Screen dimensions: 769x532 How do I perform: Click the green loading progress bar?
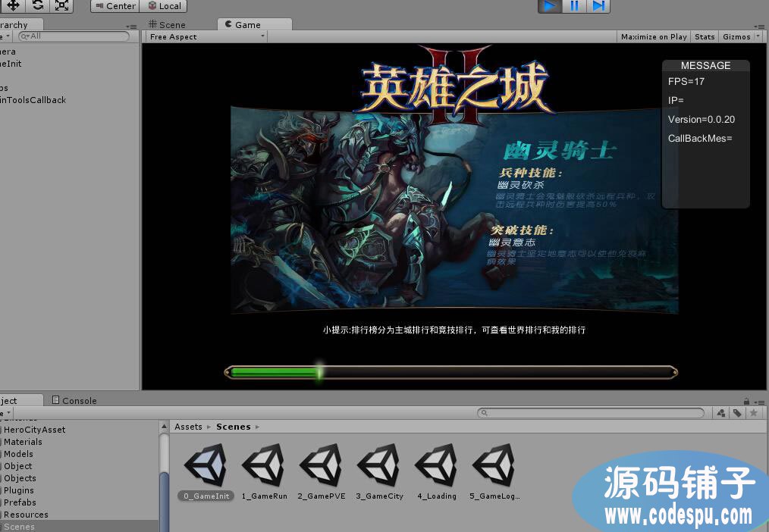click(275, 373)
